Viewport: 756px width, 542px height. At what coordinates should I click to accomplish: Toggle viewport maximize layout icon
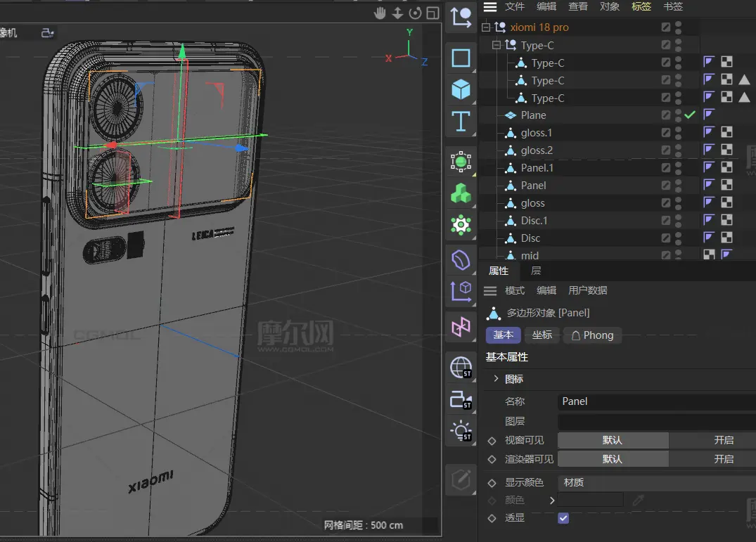(433, 13)
